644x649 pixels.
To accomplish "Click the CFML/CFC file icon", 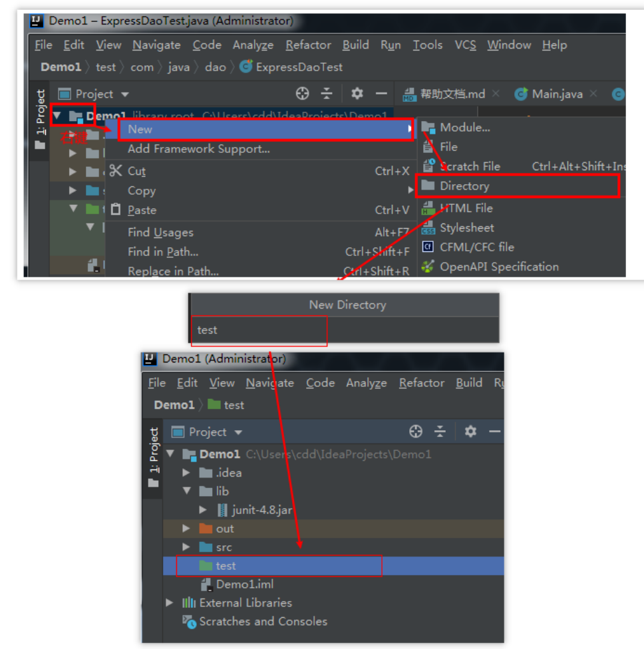I will pos(428,247).
